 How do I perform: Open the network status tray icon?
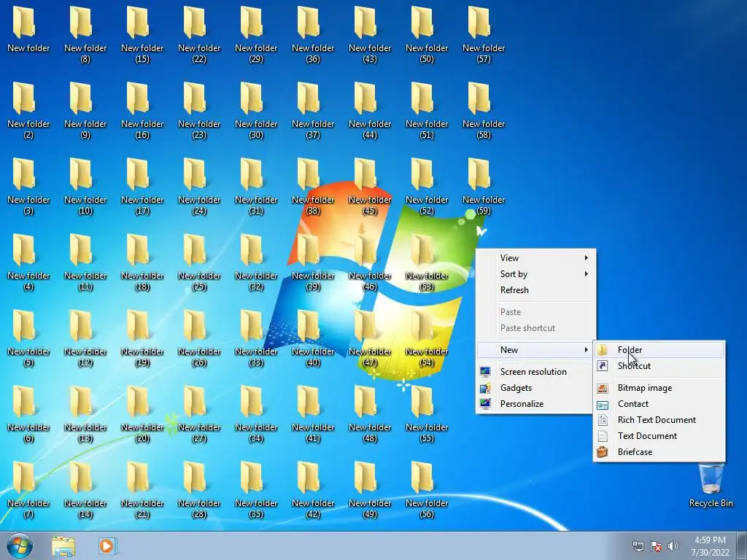[638, 546]
